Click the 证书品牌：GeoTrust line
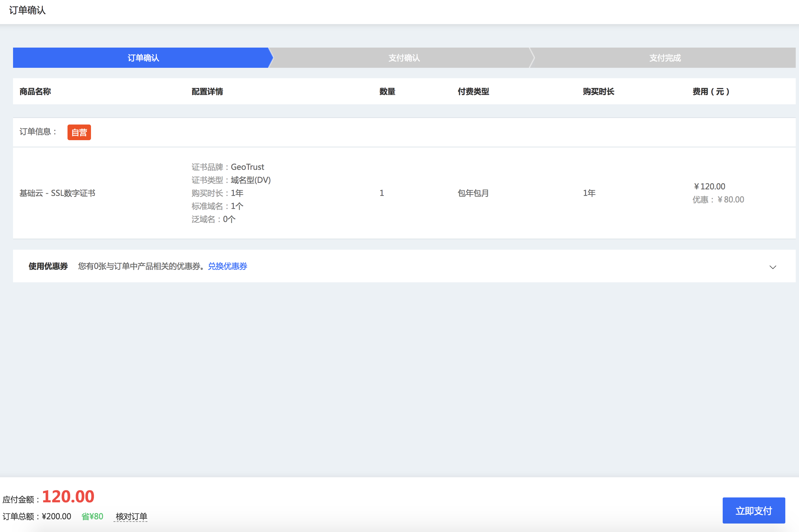This screenshot has width=799, height=532. click(228, 167)
